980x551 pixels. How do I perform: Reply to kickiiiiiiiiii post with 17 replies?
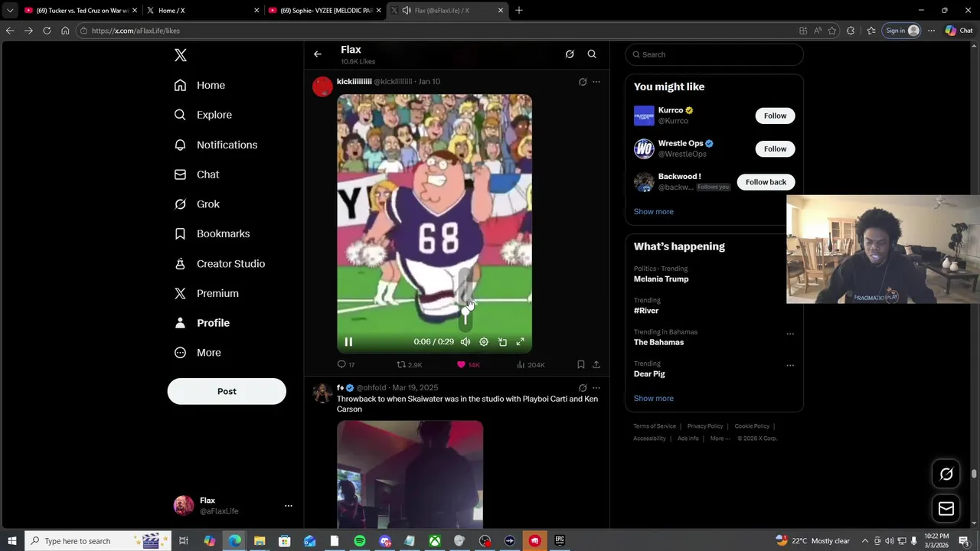pos(346,365)
